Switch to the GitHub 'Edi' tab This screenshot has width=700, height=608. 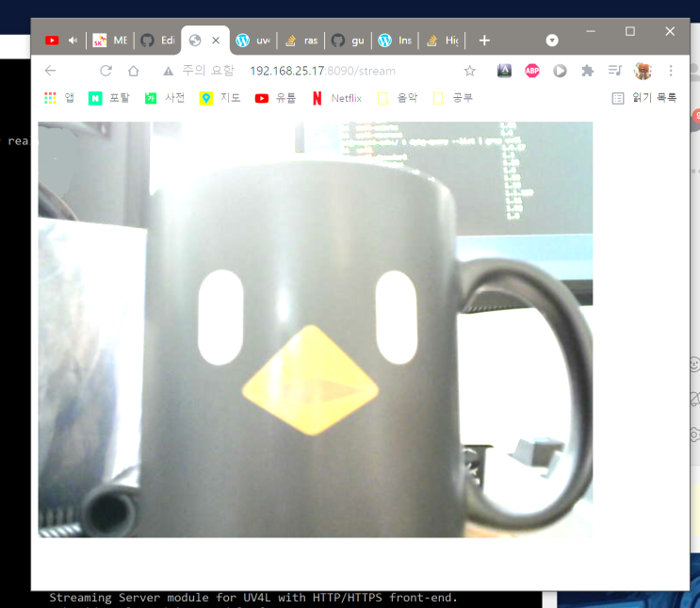pyautogui.click(x=158, y=41)
